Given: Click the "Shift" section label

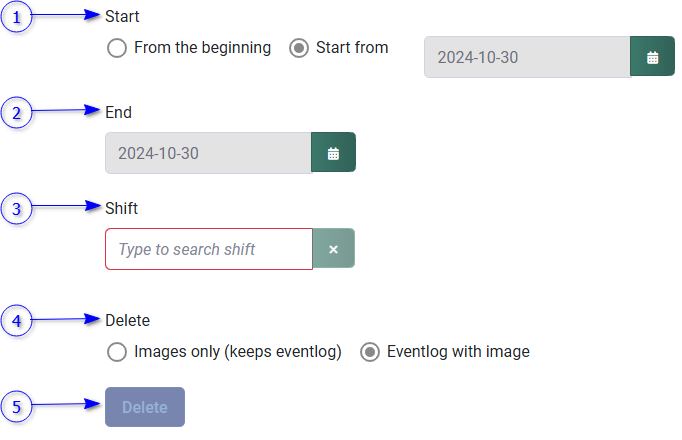Looking at the screenshot, I should 121,209.
